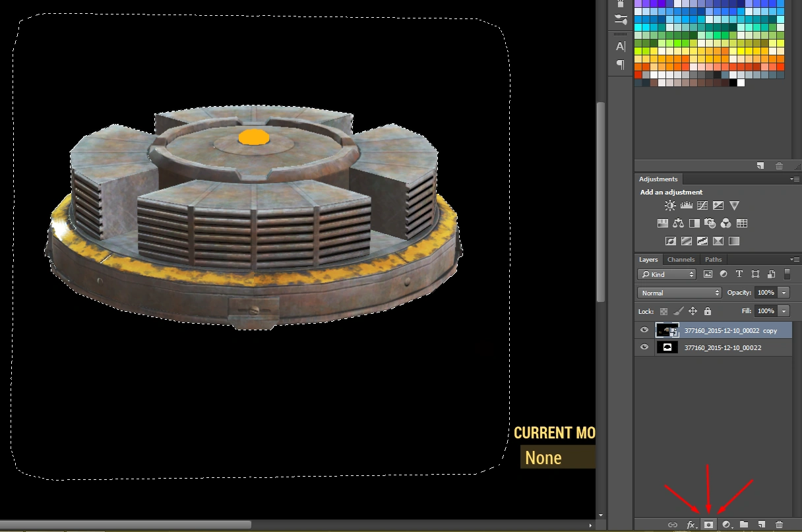
Task: Add a Curves adjustment
Action: click(x=702, y=206)
